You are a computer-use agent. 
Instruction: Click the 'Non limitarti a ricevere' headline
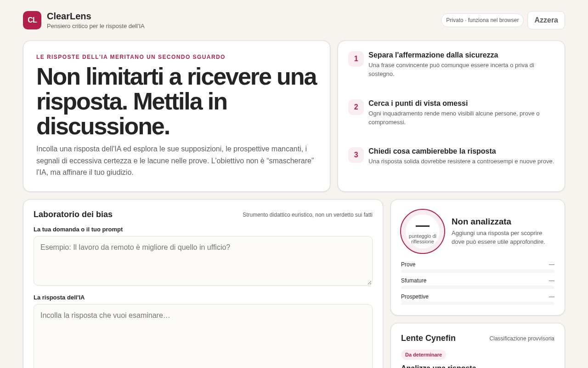coord(176,101)
